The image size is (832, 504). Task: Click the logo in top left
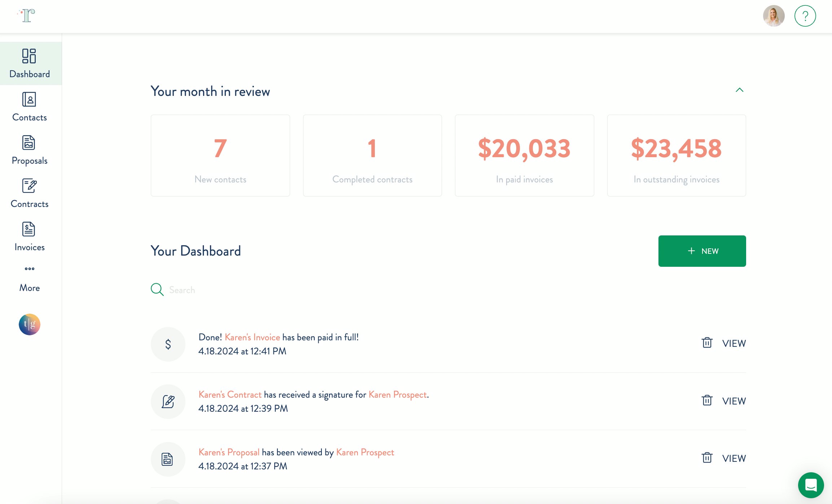point(26,16)
